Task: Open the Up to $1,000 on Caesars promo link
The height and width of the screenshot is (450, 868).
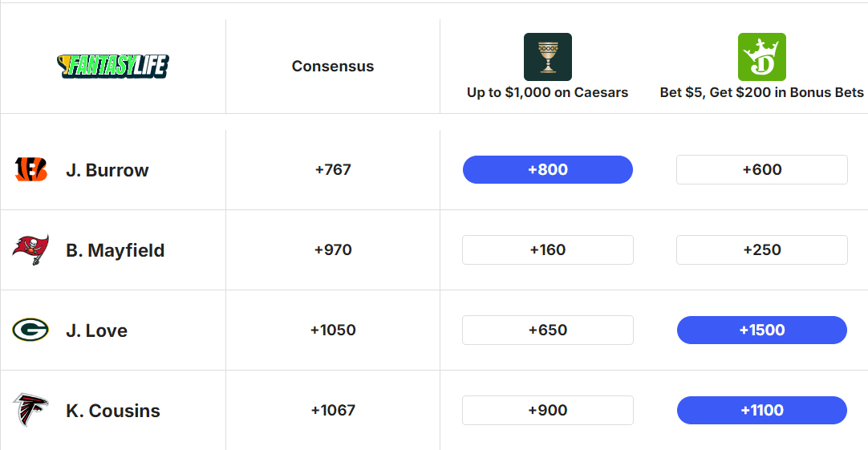Action: coord(548,92)
